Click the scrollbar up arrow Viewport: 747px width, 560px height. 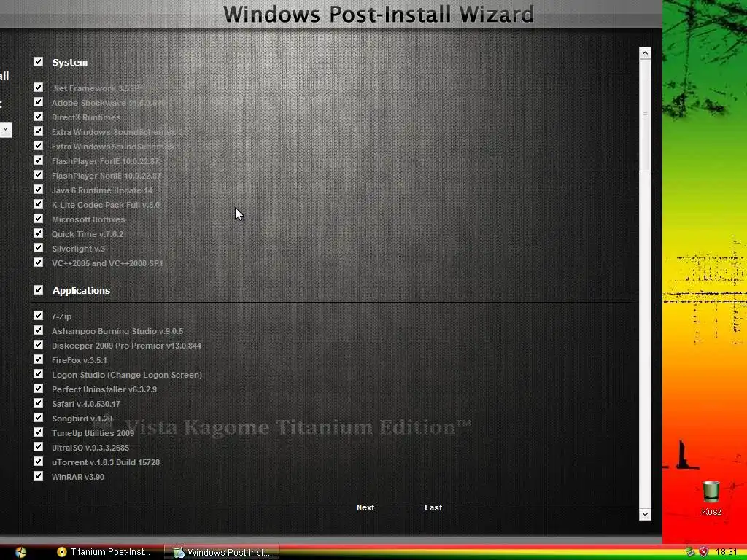(645, 52)
